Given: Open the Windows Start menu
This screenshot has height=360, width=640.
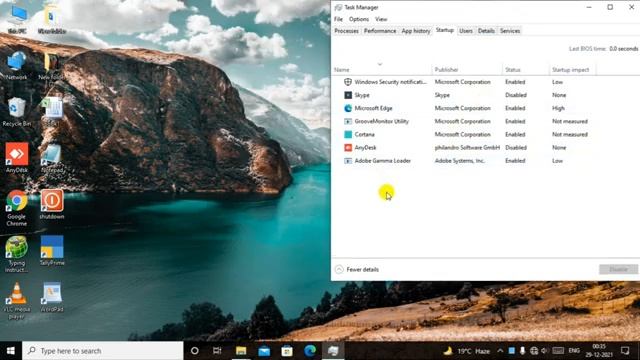Looking at the screenshot, I should pyautogui.click(x=11, y=351).
